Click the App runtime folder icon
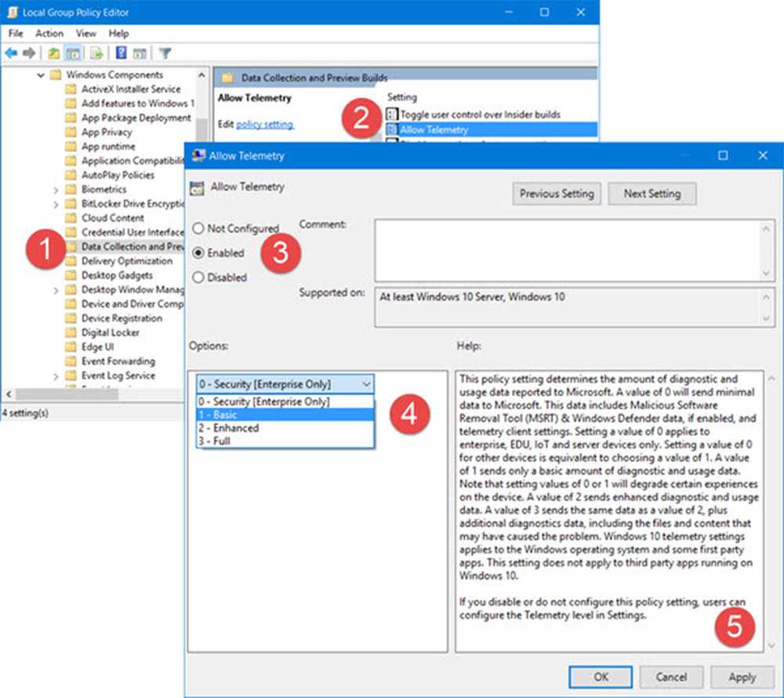 [x=71, y=147]
